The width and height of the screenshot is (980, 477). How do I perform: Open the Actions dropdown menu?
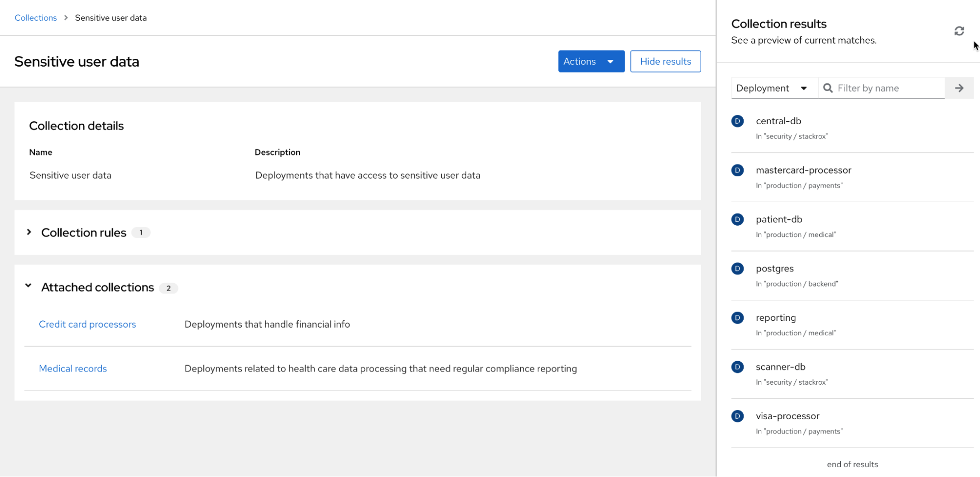591,61
